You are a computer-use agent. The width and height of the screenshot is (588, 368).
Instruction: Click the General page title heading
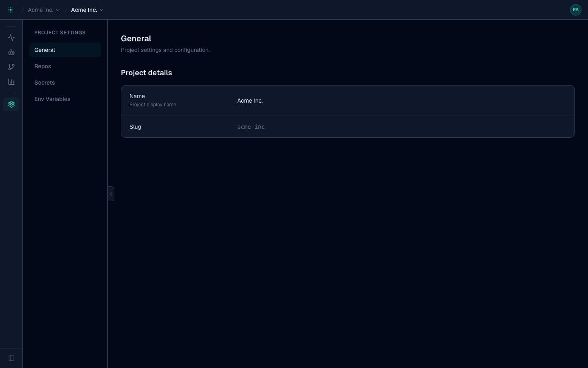tap(136, 38)
